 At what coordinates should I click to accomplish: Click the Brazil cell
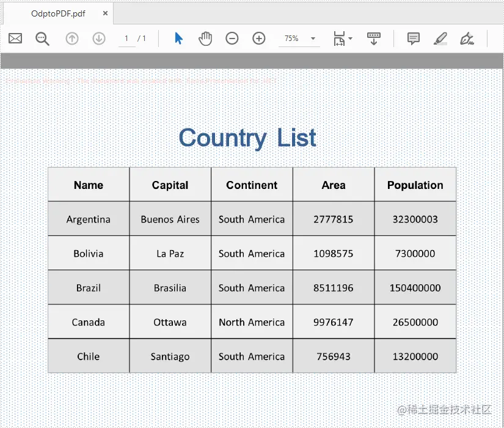pyautogui.click(x=89, y=287)
